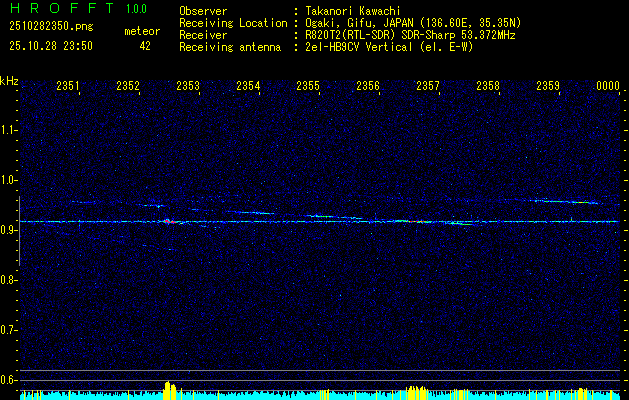Image resolution: width=629 pixels, height=400 pixels.
Task: Click time marker 2354
Action: tap(248, 86)
